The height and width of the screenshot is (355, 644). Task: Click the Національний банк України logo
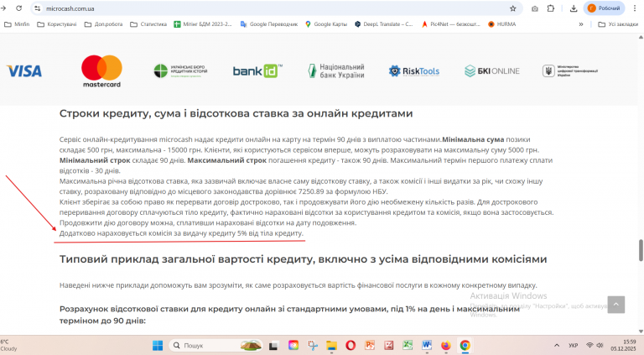[336, 71]
